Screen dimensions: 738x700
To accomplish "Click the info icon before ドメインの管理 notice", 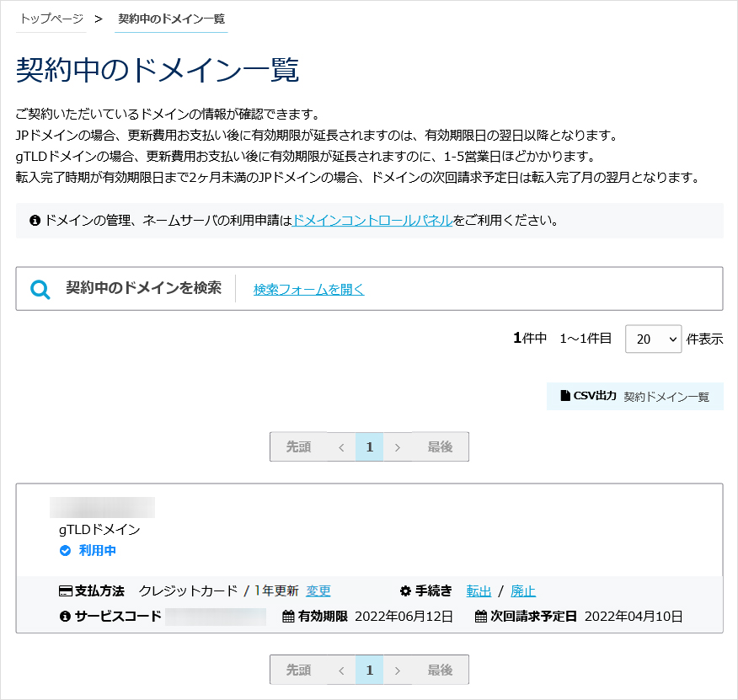I will click(34, 221).
